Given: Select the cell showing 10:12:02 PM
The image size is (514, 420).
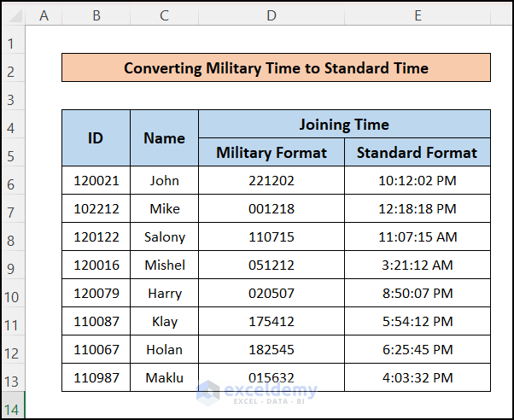Looking at the screenshot, I should point(418,181).
